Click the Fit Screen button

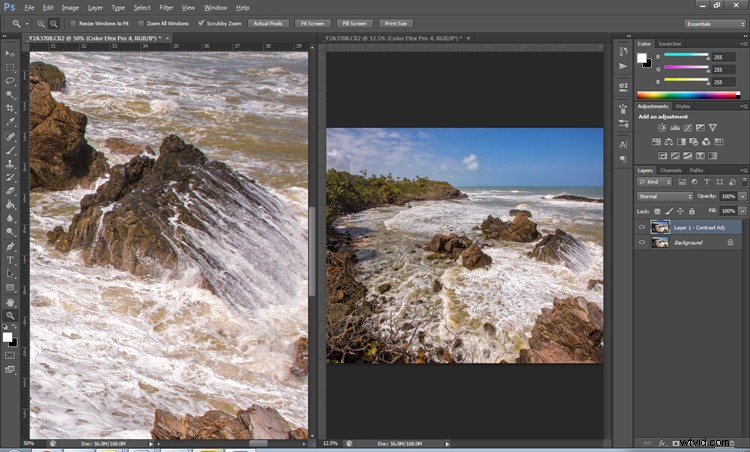312,23
